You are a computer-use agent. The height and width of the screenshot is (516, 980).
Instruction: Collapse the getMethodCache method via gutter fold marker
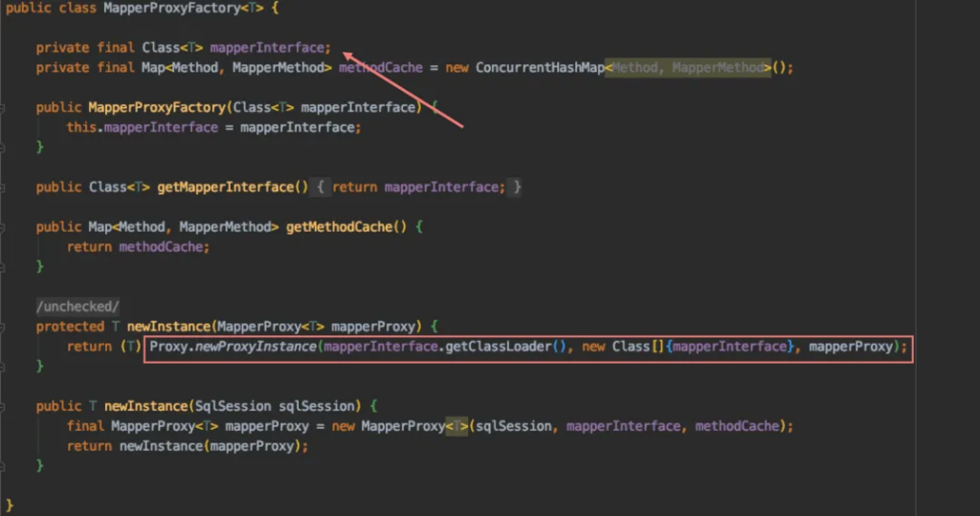(3, 227)
